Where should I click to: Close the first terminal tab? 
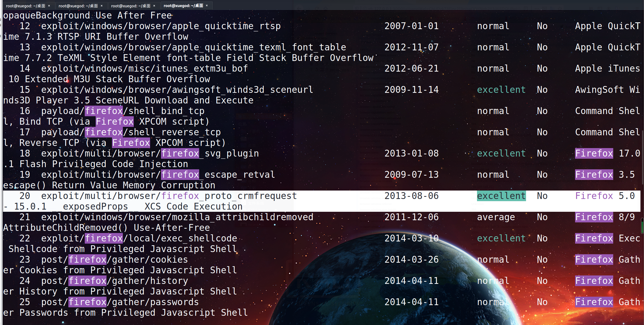point(49,6)
